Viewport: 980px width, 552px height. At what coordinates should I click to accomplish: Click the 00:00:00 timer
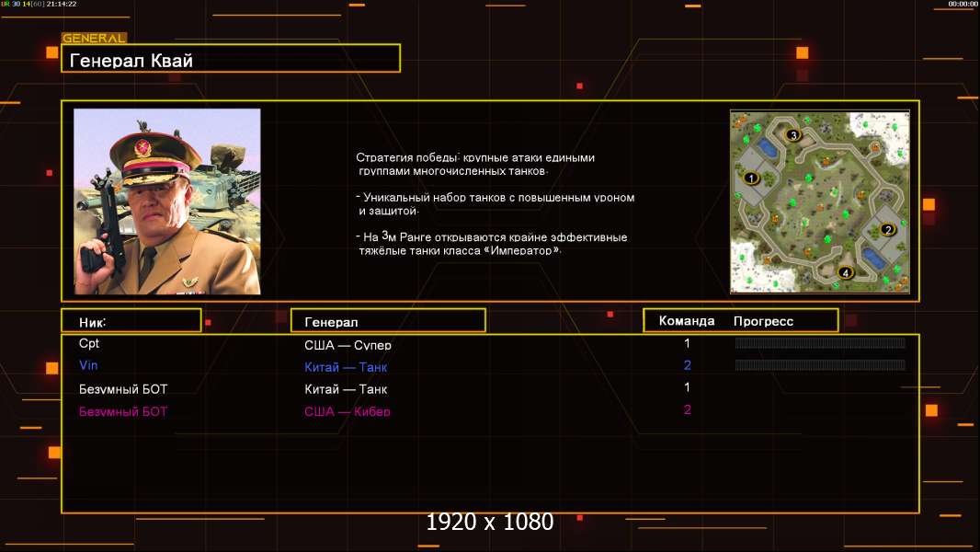963,4
